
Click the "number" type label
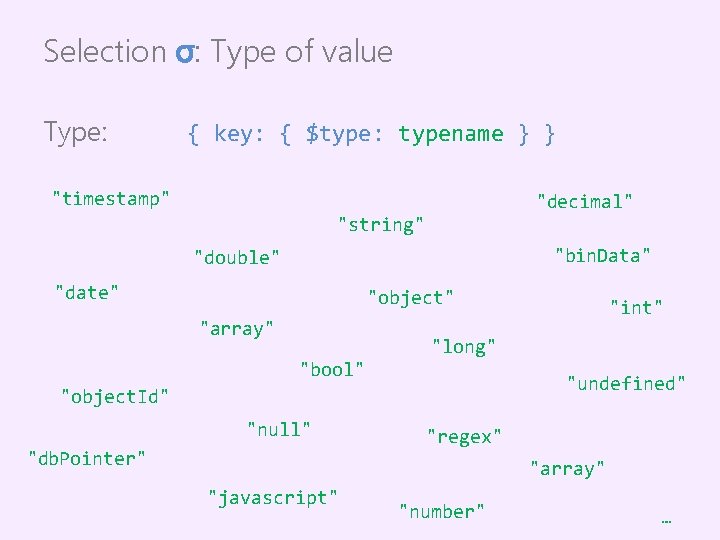[x=442, y=511]
